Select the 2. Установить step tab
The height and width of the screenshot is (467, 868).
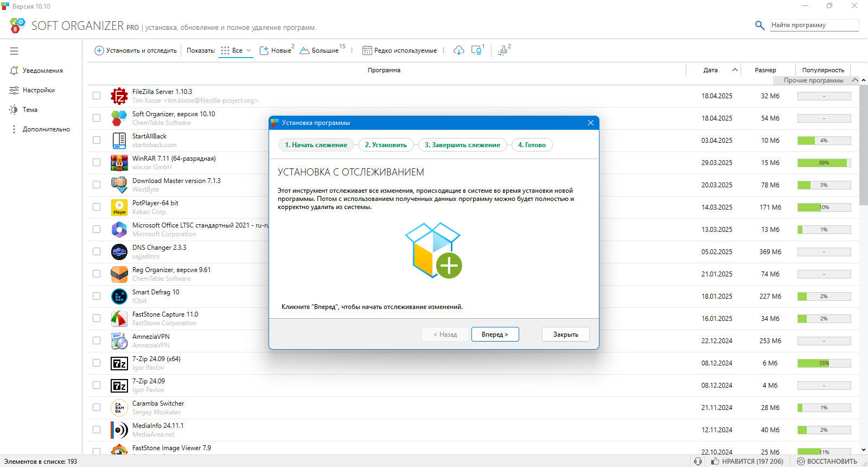(x=386, y=145)
